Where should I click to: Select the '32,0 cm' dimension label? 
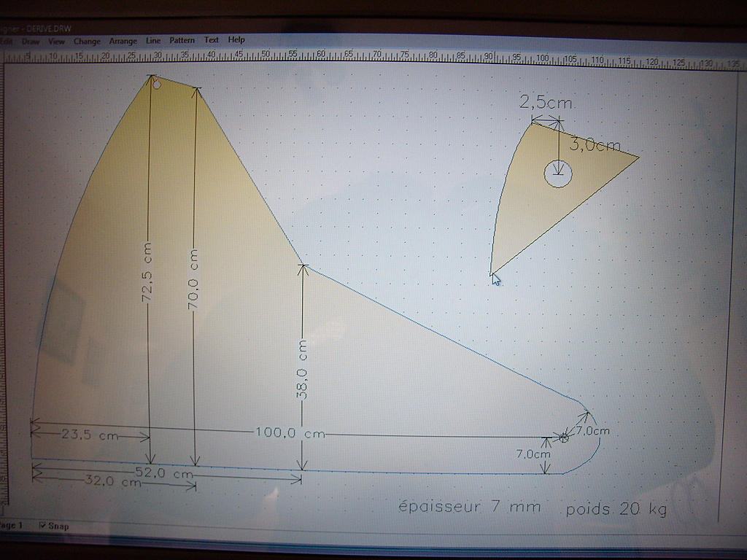[x=113, y=481]
